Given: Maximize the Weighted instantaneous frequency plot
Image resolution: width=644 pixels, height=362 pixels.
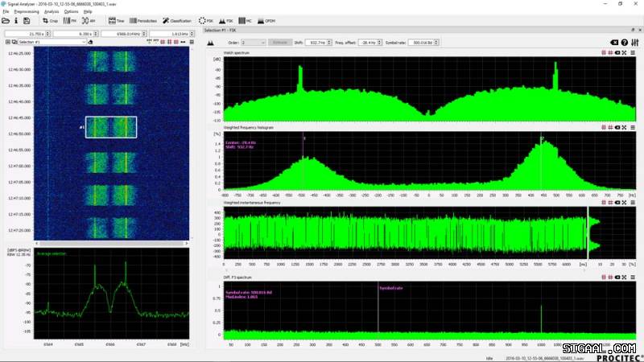Looking at the screenshot, I should click(625, 203).
